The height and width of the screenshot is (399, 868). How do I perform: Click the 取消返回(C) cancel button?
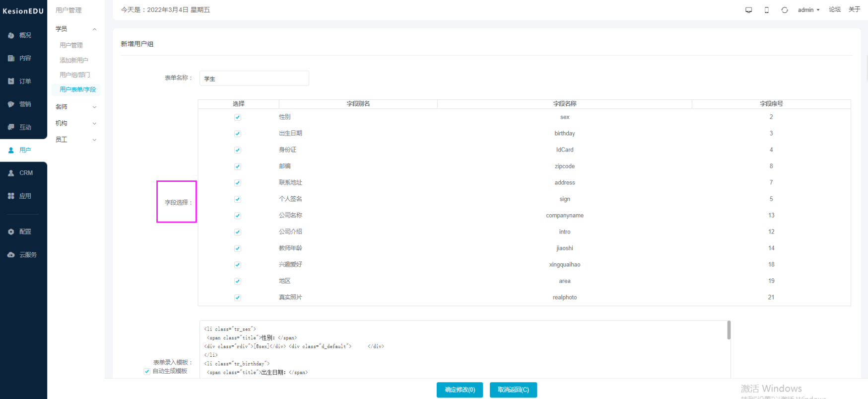pos(513,390)
